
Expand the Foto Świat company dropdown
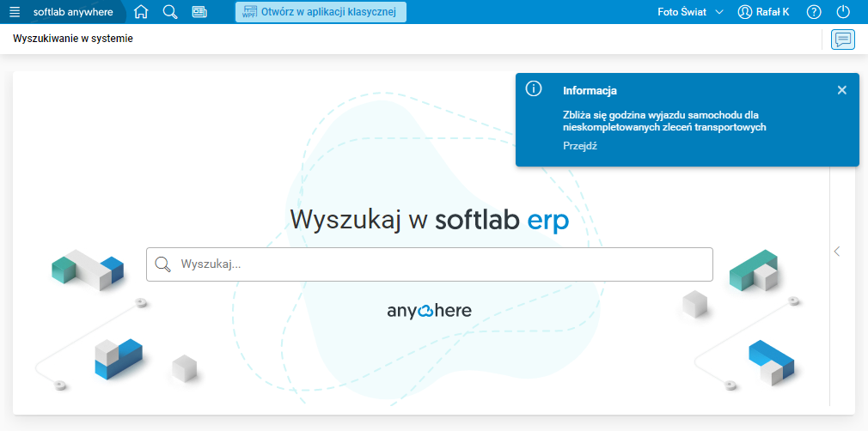pyautogui.click(x=690, y=12)
